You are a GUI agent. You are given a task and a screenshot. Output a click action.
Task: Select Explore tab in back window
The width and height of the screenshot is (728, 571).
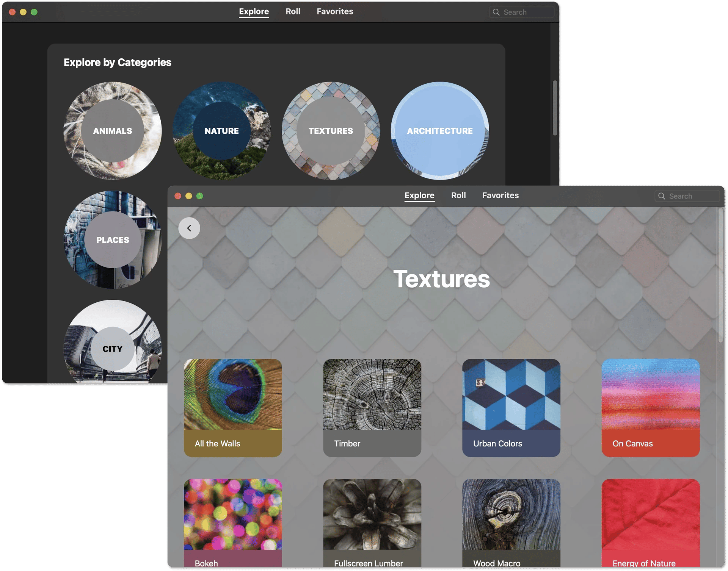coord(254,12)
